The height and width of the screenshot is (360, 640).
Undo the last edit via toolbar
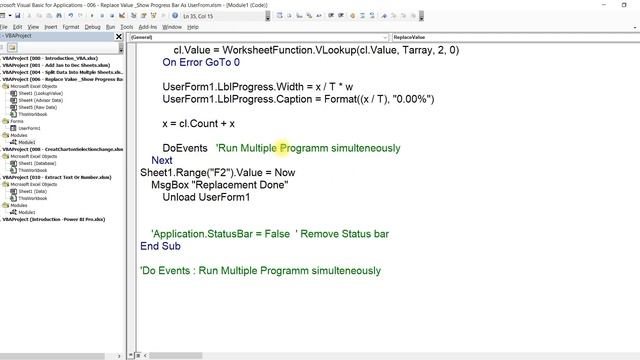point(71,16)
